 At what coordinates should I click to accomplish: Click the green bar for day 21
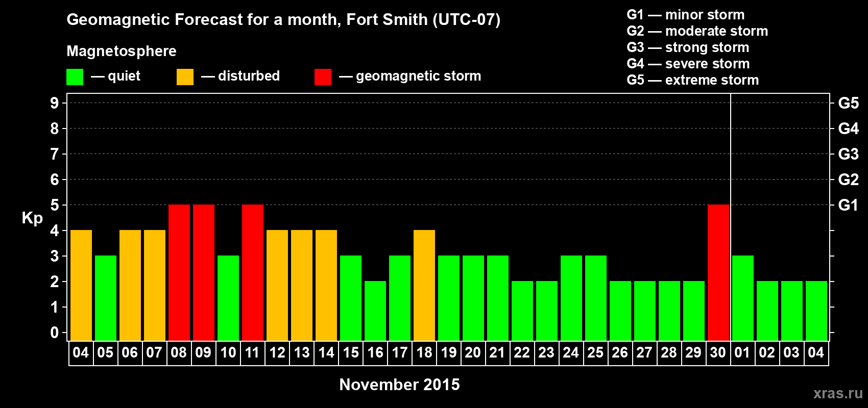[x=498, y=298]
